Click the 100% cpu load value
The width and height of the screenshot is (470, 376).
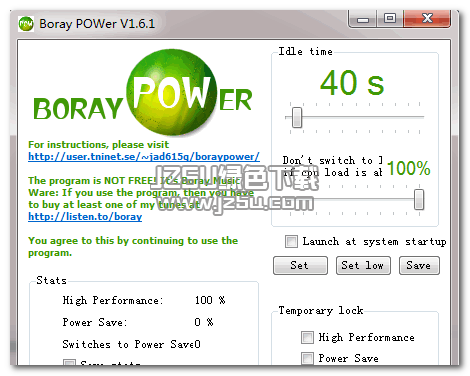409,168
